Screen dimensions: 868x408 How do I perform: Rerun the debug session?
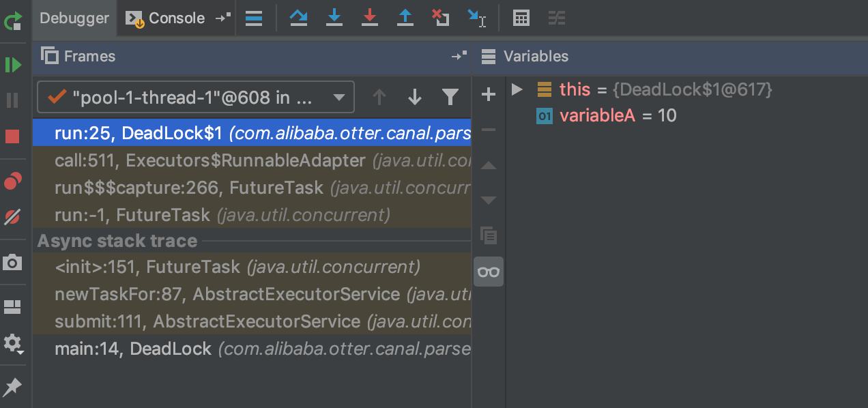point(13,23)
